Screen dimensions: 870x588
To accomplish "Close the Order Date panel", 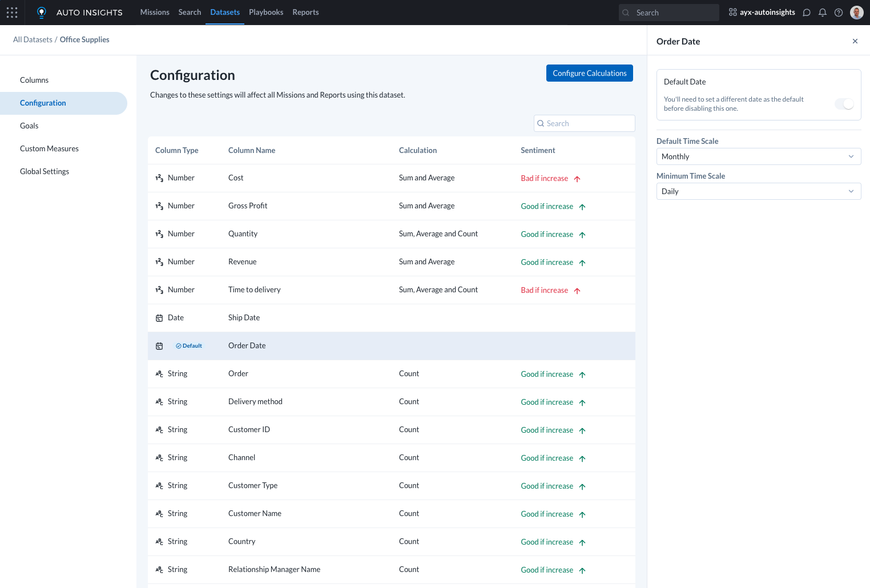I will click(x=855, y=41).
